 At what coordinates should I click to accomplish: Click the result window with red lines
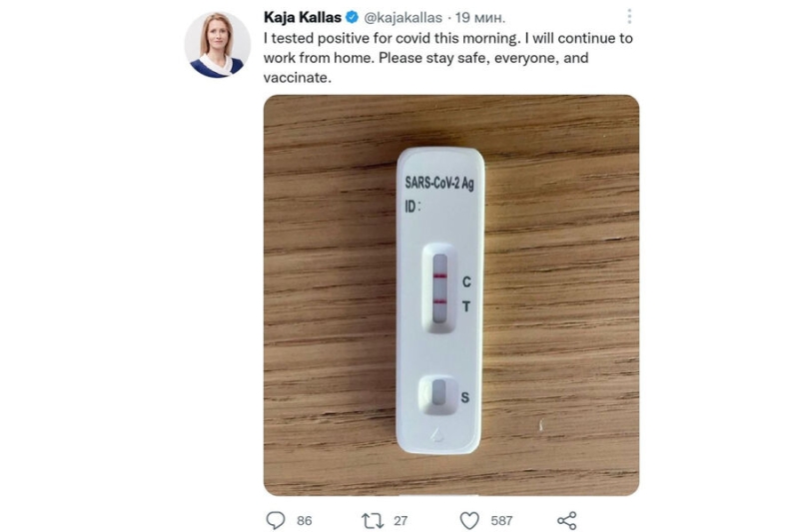(439, 286)
